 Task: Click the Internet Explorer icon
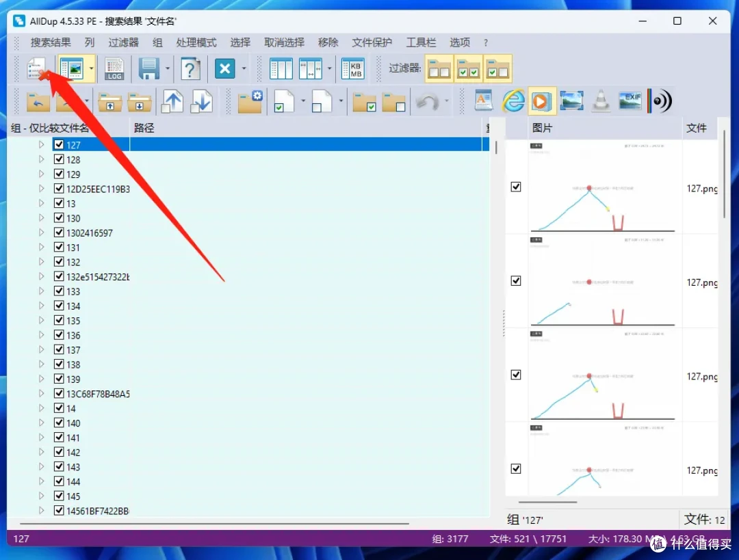tap(513, 101)
